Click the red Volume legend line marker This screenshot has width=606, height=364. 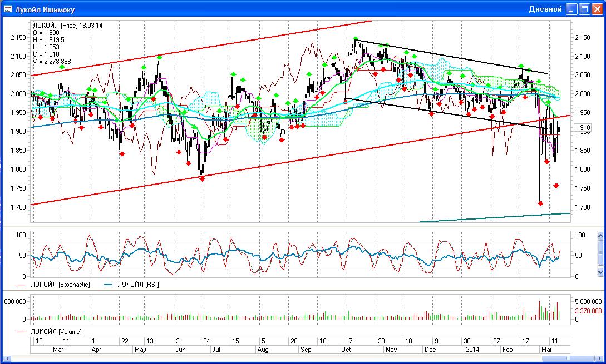click(x=22, y=332)
